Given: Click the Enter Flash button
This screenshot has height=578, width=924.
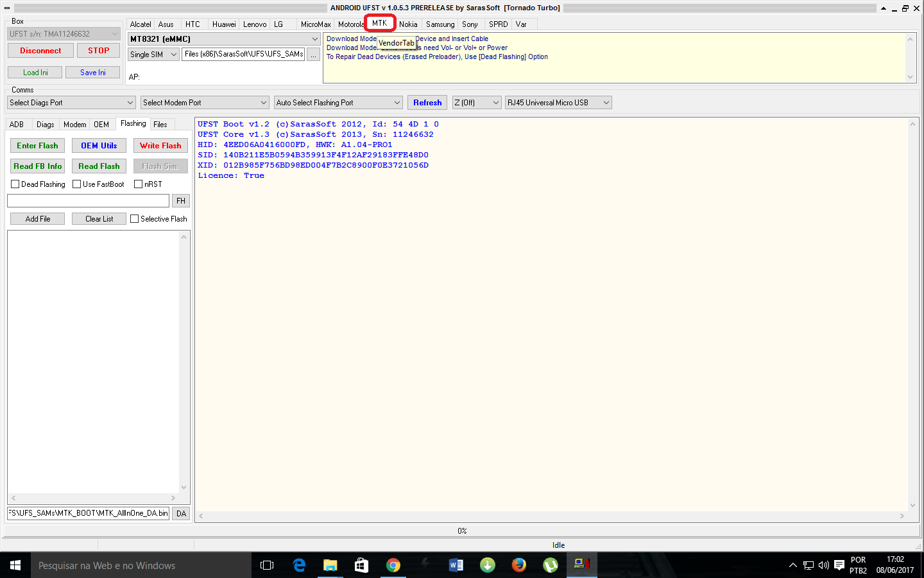Looking at the screenshot, I should click(x=37, y=146).
